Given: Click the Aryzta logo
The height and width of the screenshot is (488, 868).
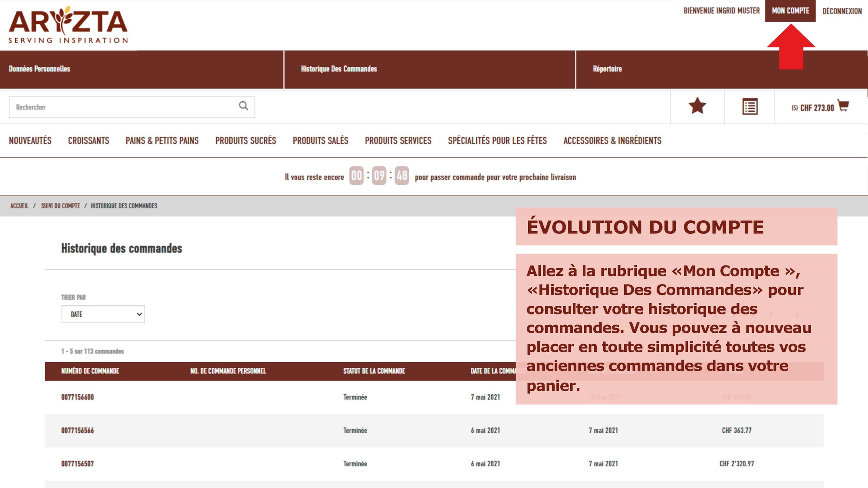Looking at the screenshot, I should coord(68,25).
